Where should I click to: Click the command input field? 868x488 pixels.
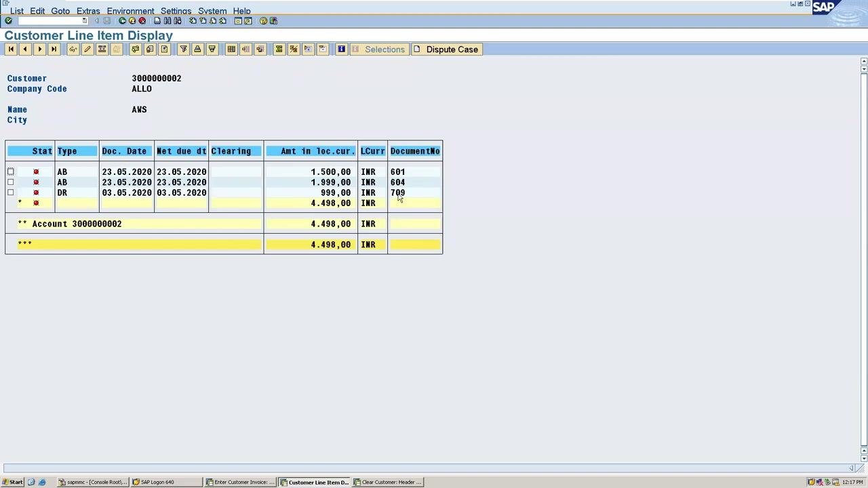(49, 21)
